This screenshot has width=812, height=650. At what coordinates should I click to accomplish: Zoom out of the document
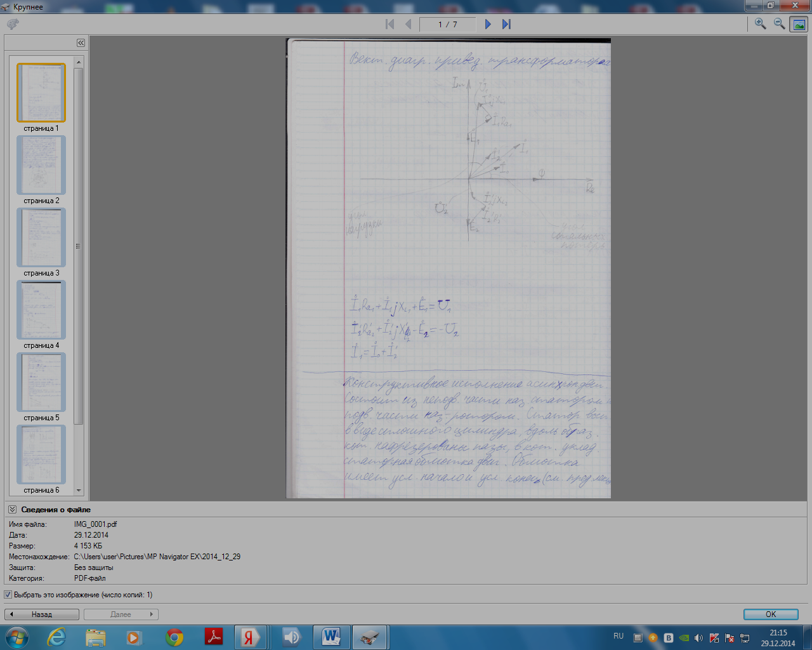(x=779, y=24)
